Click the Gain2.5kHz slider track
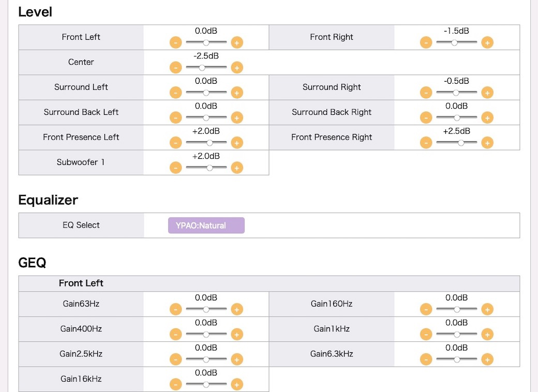The width and height of the screenshot is (538, 392). click(206, 359)
